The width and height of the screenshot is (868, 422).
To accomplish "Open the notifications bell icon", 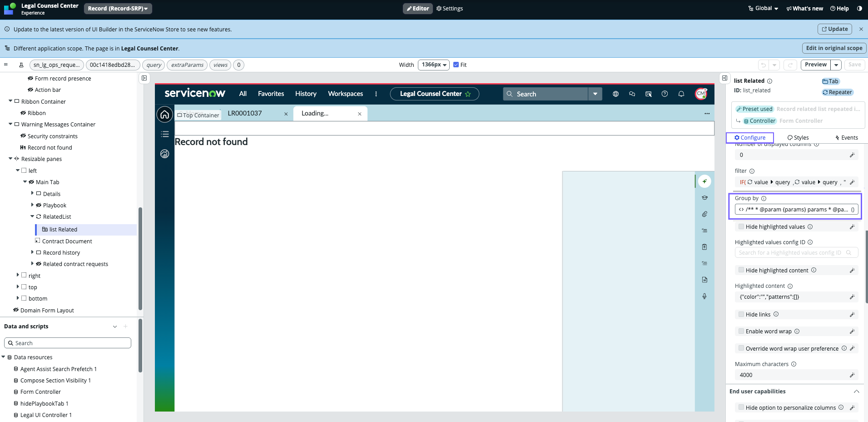I will (681, 94).
